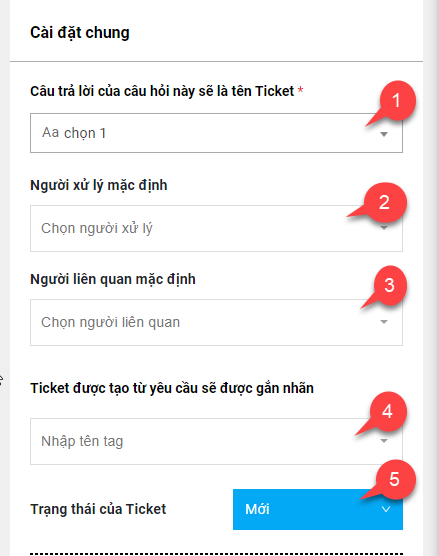The image size is (439, 556).
Task: Click the red numbered badge 3
Action: point(389,285)
